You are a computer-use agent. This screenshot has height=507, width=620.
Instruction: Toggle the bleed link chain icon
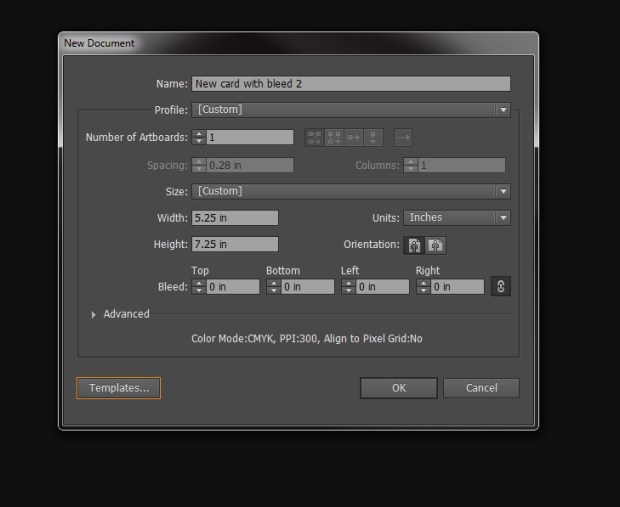pos(501,287)
